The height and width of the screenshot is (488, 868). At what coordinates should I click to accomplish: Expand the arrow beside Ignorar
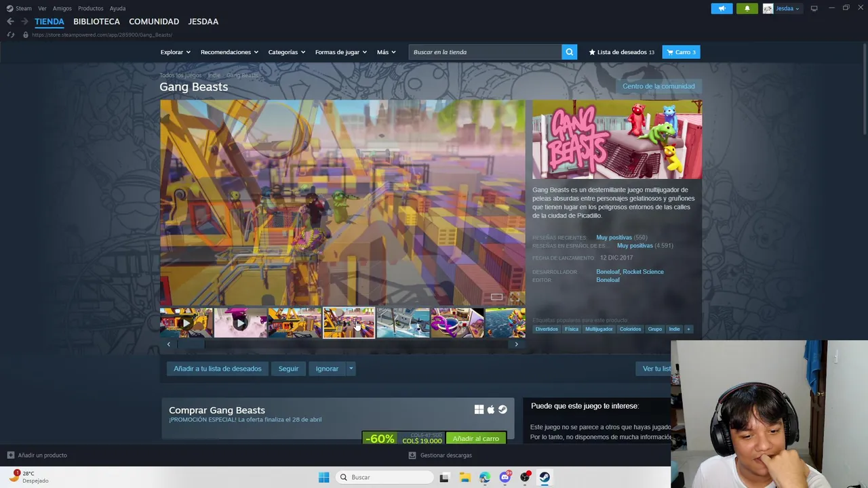(x=351, y=369)
